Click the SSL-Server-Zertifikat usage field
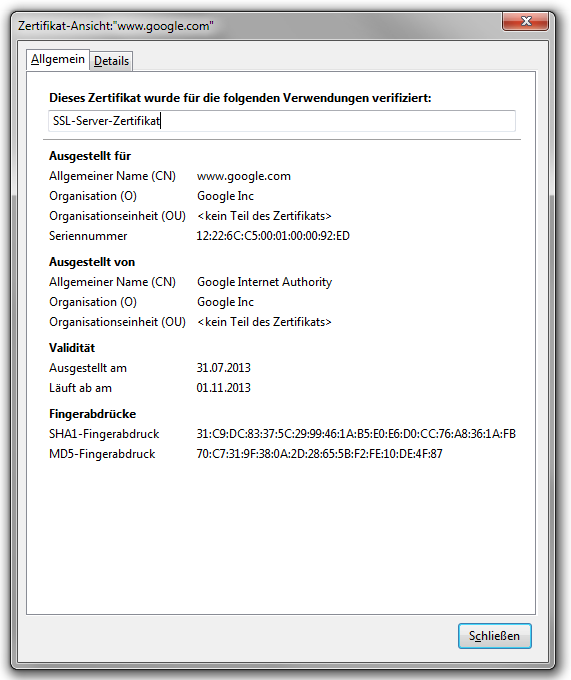 tap(282, 121)
